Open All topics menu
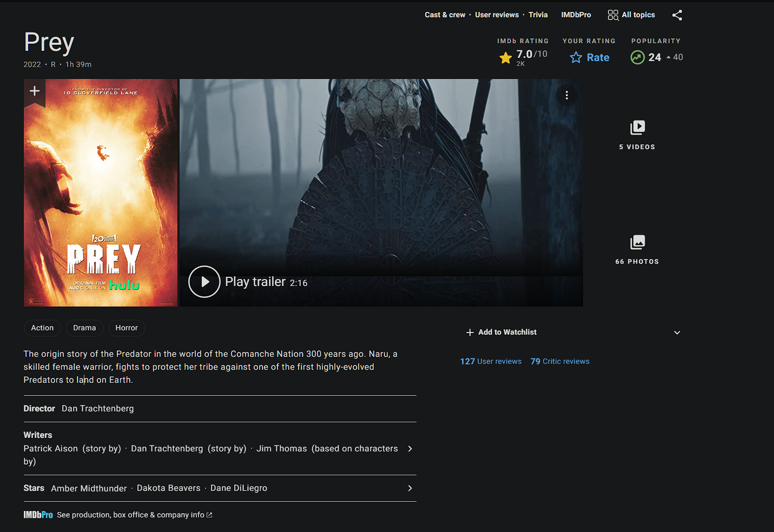774x532 pixels. click(x=632, y=15)
